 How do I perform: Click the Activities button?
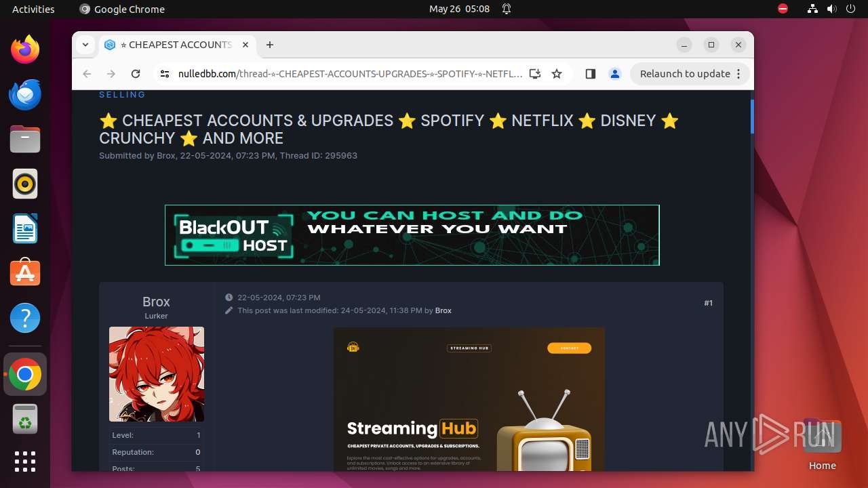(33, 9)
